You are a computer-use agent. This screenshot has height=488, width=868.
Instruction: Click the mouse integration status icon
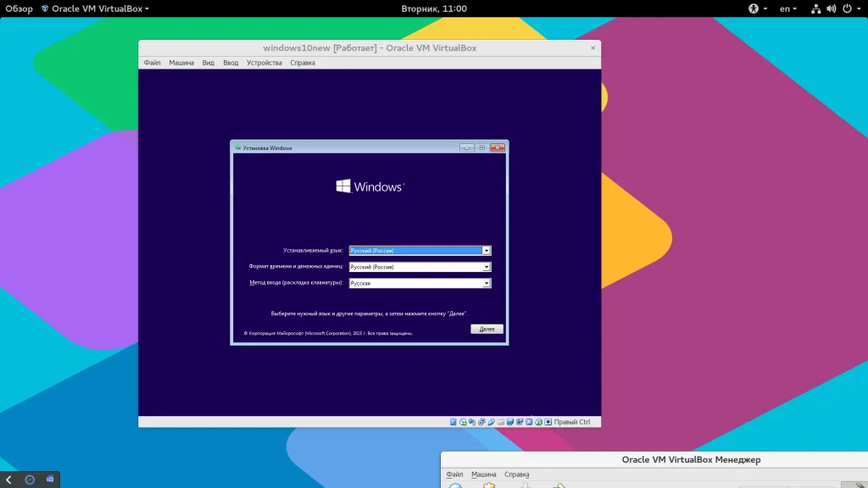538,421
